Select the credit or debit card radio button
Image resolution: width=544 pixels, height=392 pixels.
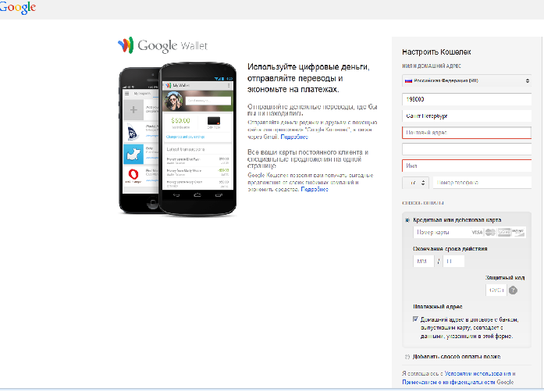(x=407, y=220)
